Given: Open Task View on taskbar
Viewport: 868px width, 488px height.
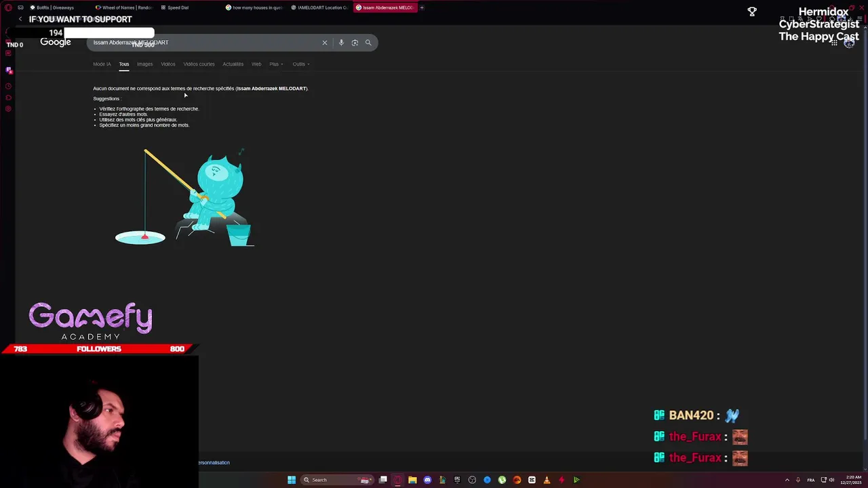Looking at the screenshot, I should click(383, 480).
